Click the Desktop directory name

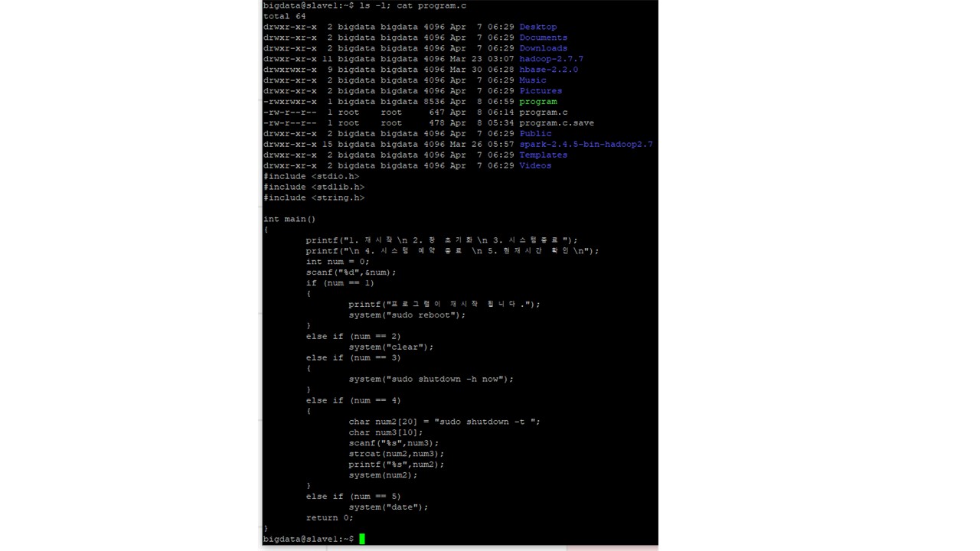[538, 27]
